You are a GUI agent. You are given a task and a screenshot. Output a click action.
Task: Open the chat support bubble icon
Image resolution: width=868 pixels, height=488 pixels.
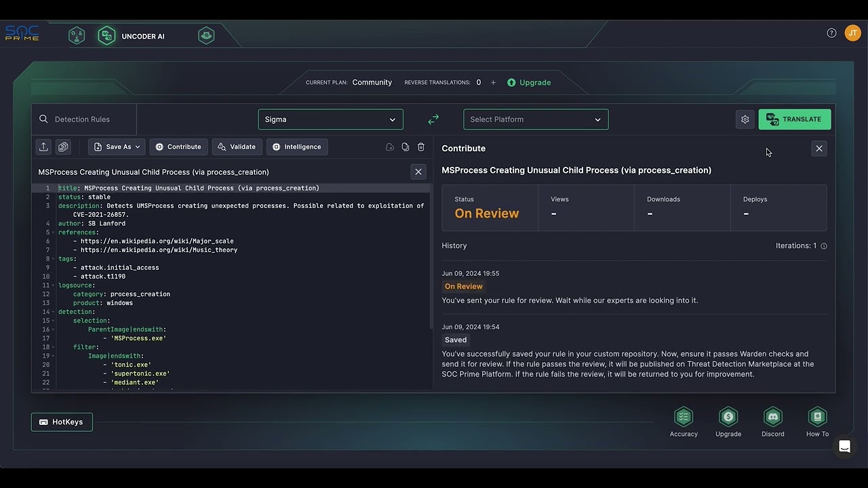point(844,446)
